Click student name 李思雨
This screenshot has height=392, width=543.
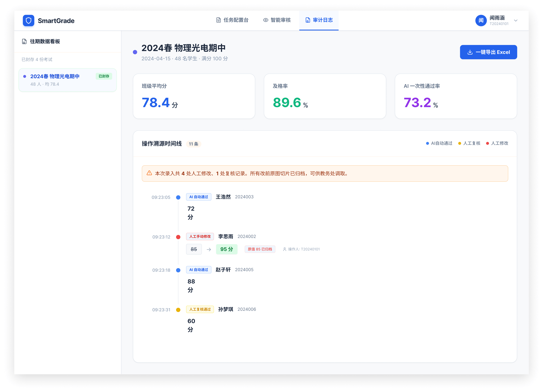[x=226, y=236]
